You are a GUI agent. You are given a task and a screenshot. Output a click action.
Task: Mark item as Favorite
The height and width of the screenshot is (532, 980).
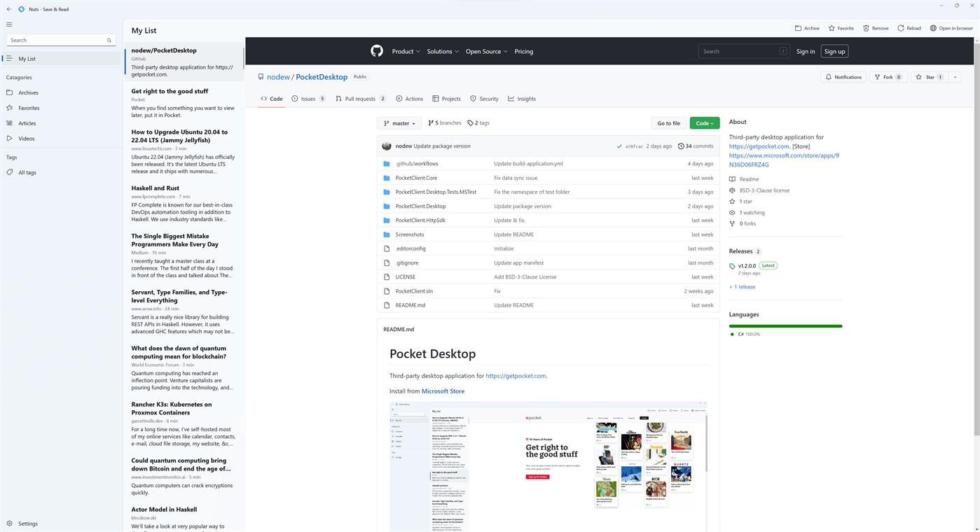[x=841, y=28]
